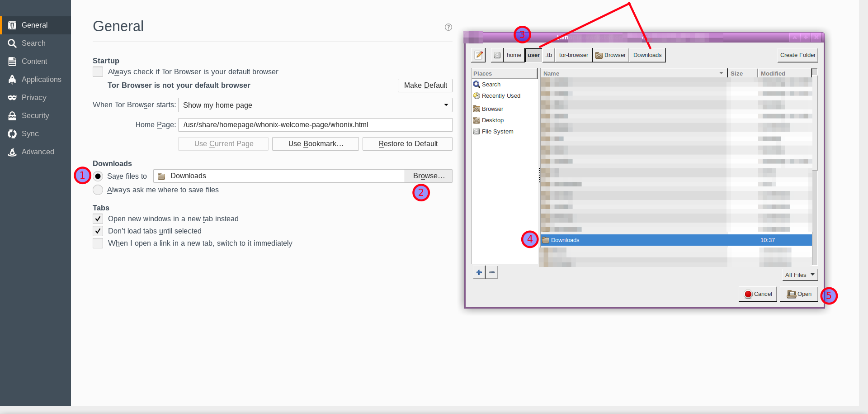The image size is (868, 414).
Task: Click the Browse… button for downloads
Action: (x=429, y=176)
